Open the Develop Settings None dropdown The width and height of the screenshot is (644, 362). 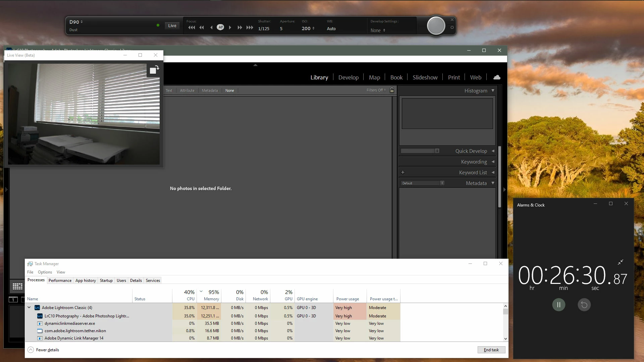378,31
